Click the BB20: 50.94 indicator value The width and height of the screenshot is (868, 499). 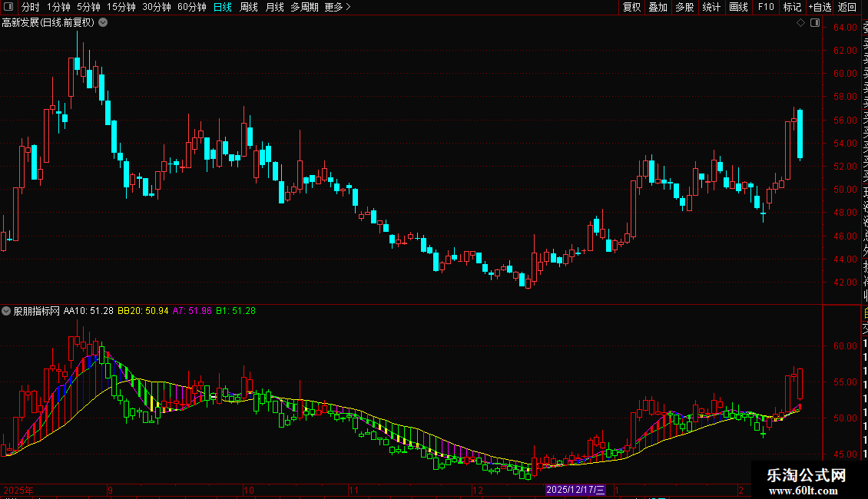tap(143, 311)
